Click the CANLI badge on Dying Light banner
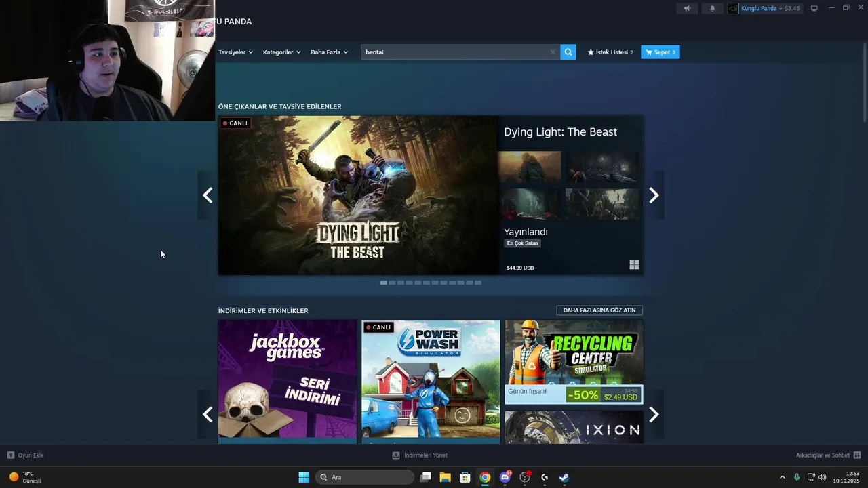 click(x=235, y=123)
